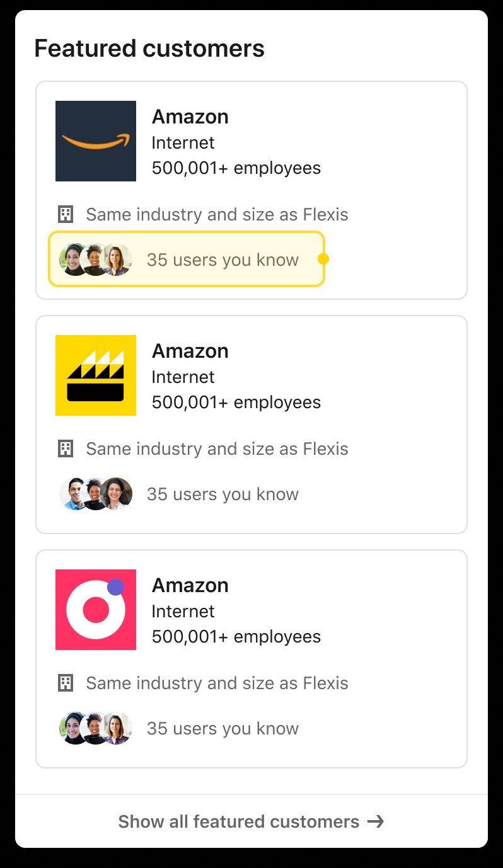Click the yellow factory logo on the second card
The height and width of the screenshot is (868, 503).
(x=95, y=375)
